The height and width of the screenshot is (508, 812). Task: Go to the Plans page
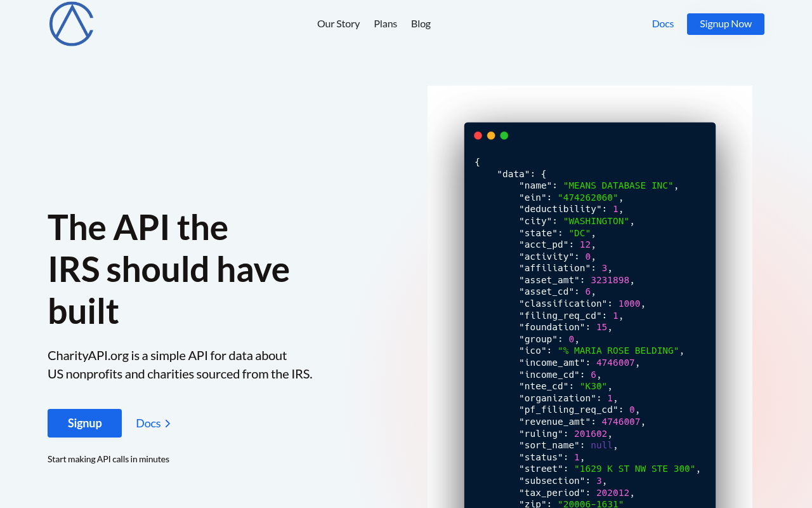(385, 23)
